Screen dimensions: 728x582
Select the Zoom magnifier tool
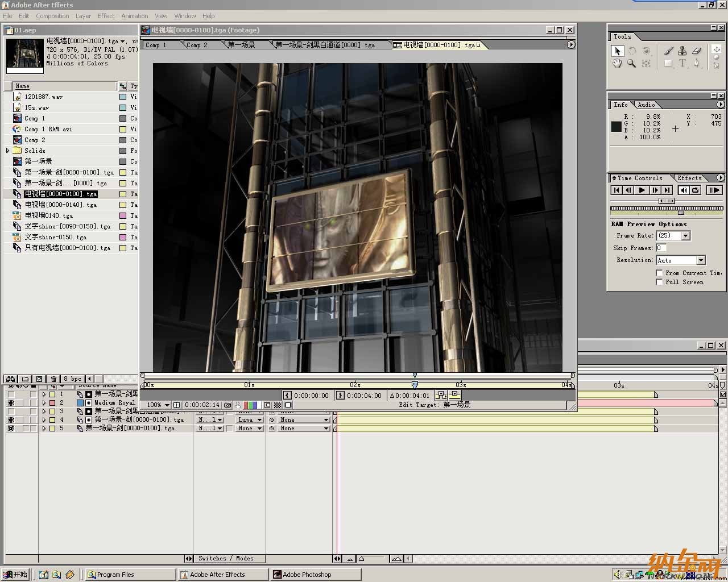click(x=631, y=64)
